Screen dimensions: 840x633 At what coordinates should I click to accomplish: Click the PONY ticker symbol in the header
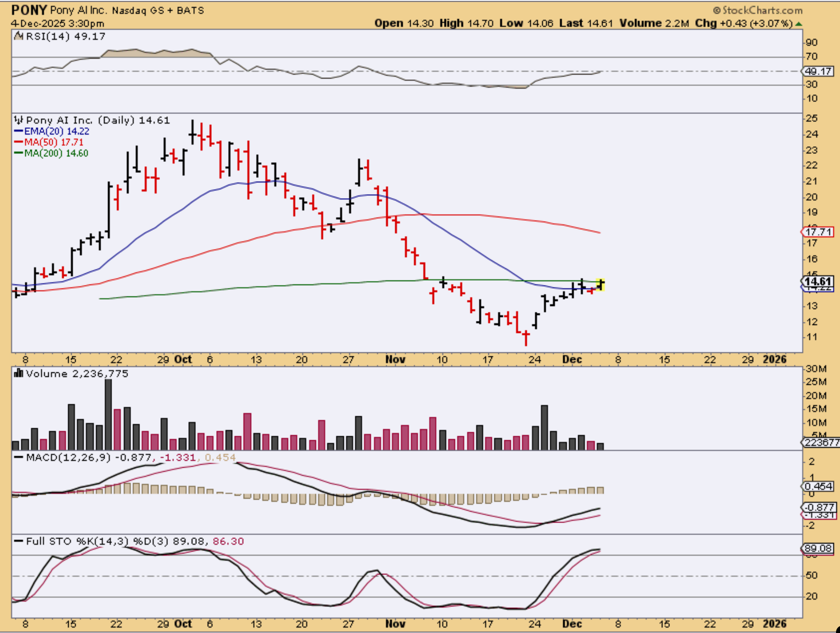pos(29,10)
